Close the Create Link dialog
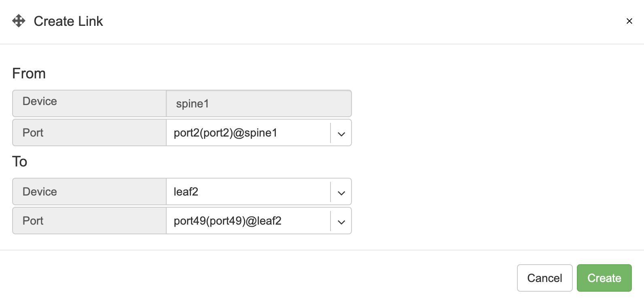The image size is (644, 303). (629, 21)
